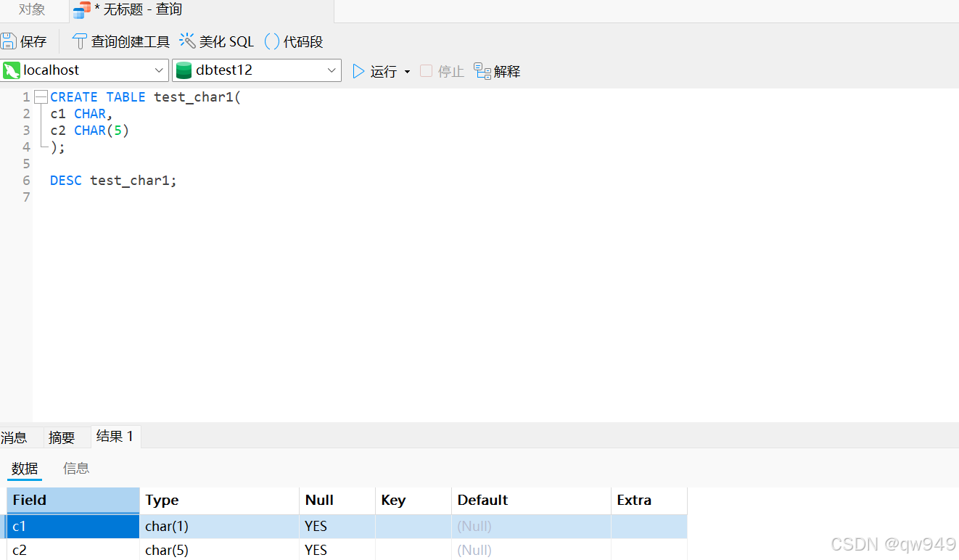This screenshot has height=560, width=959.
Task: Expand the 运行 run options arrow
Action: [407, 70]
